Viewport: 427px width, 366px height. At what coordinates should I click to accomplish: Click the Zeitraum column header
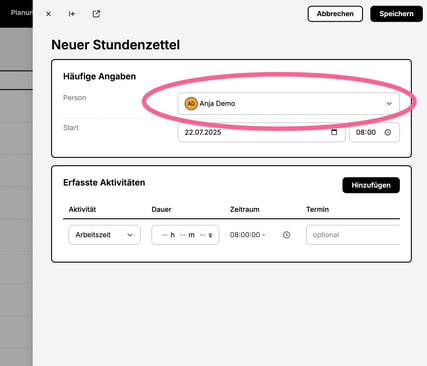(x=245, y=209)
